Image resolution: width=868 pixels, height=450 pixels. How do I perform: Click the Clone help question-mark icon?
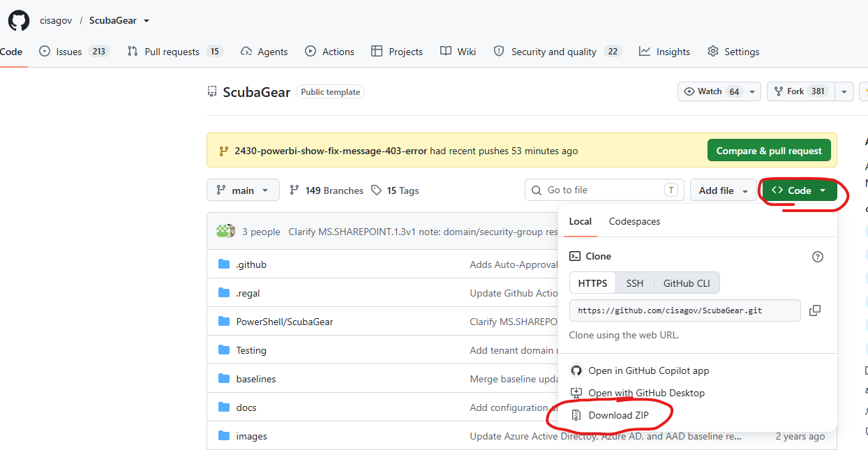pyautogui.click(x=818, y=257)
